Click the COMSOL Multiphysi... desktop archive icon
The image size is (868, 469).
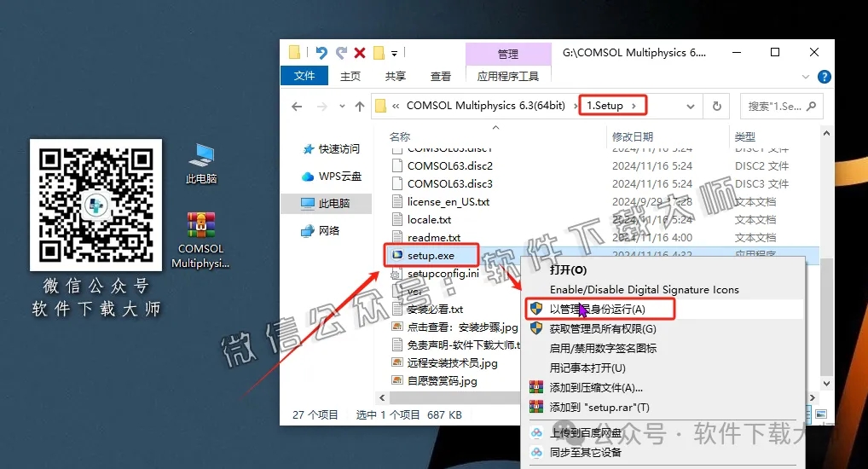coord(200,240)
